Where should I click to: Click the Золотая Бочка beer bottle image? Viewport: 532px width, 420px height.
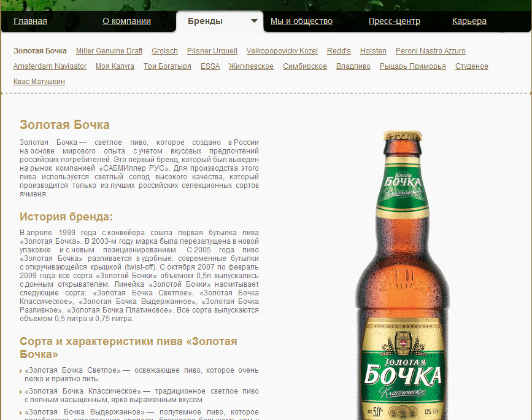403,275
